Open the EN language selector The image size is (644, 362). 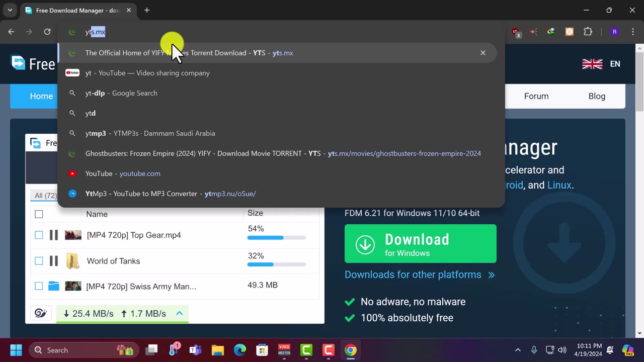tap(615, 64)
